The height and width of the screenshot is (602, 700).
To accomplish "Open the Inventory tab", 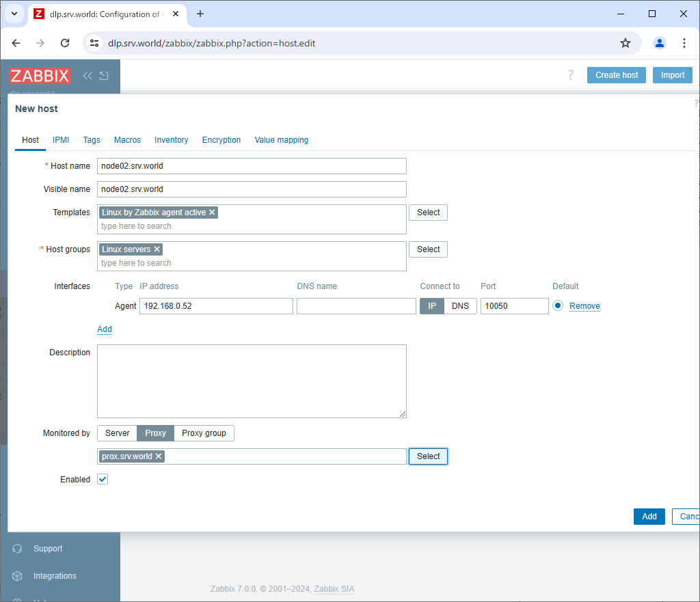I will click(172, 140).
